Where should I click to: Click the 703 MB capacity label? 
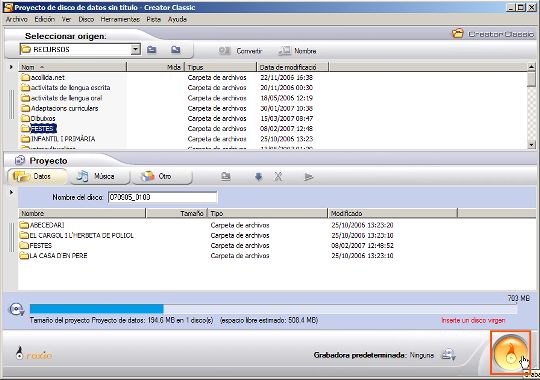(519, 298)
